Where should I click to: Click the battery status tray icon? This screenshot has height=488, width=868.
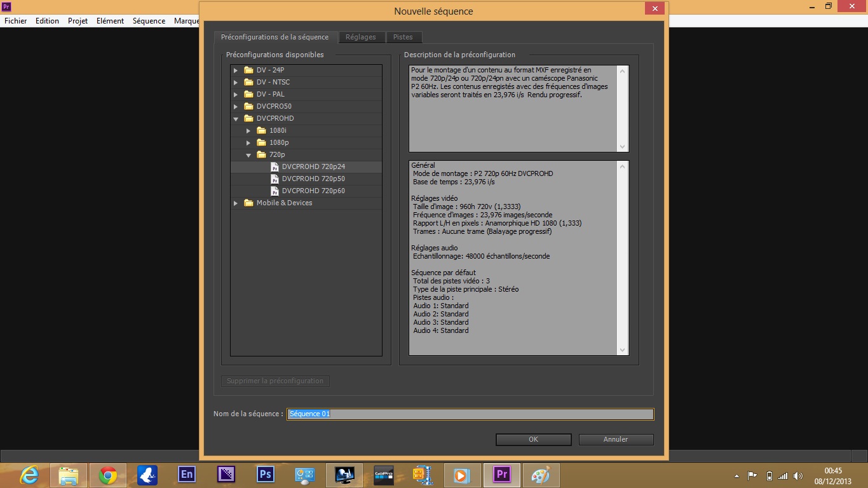[769, 475]
